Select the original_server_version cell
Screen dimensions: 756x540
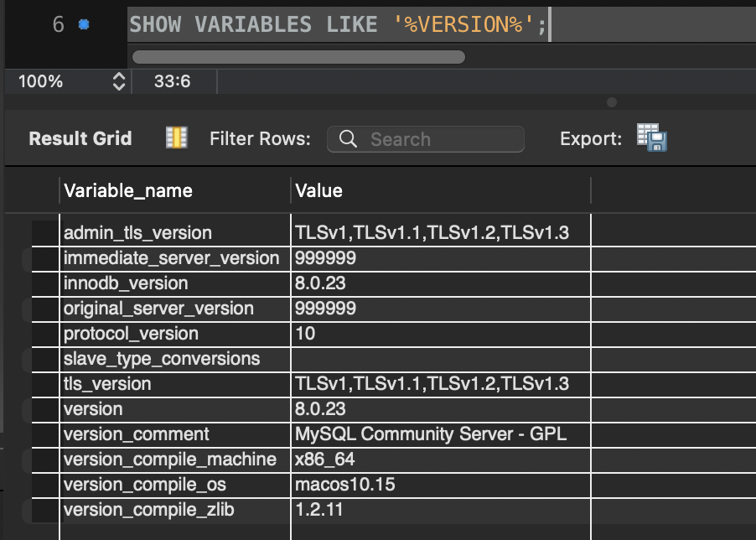click(x=175, y=309)
